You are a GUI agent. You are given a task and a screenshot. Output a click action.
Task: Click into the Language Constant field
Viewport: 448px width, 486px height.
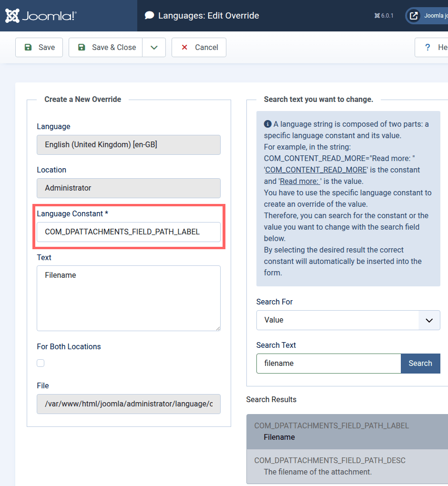pos(129,232)
